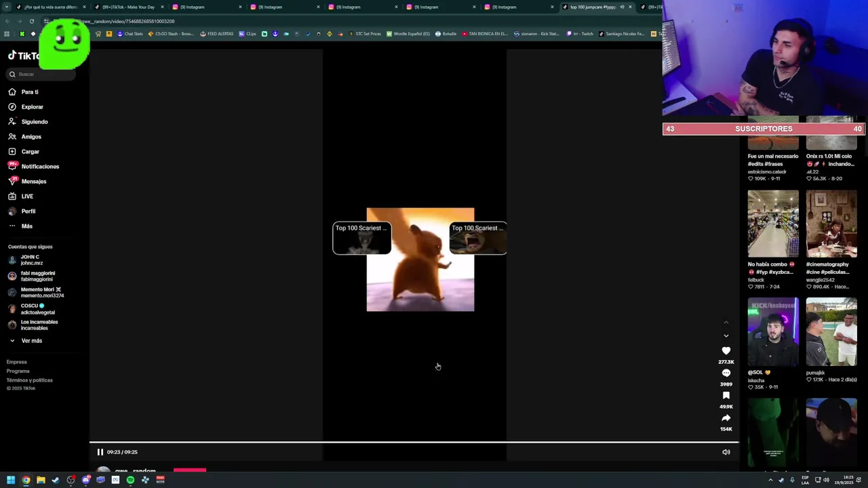Go to previous video with up chevron
868x488 pixels.
(x=726, y=323)
